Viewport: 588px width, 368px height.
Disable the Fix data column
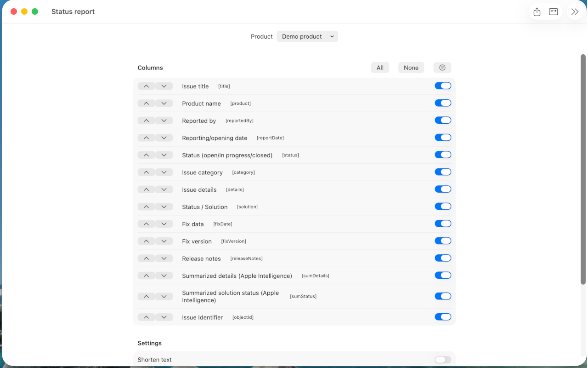[x=443, y=224]
